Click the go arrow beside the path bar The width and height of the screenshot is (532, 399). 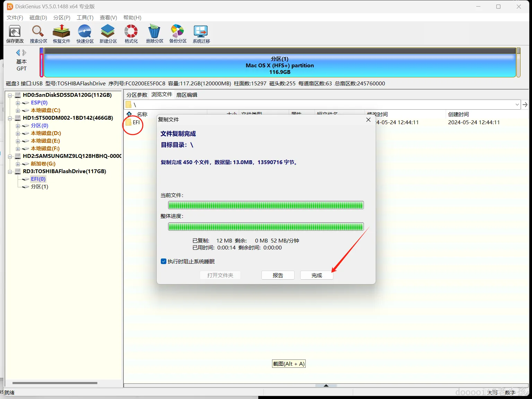pyautogui.click(x=525, y=104)
